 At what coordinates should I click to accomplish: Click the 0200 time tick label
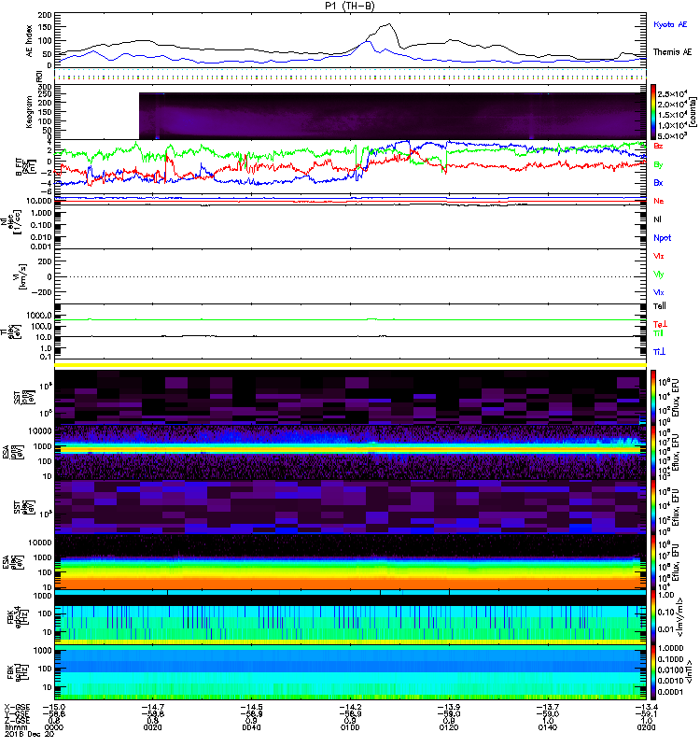646,727
